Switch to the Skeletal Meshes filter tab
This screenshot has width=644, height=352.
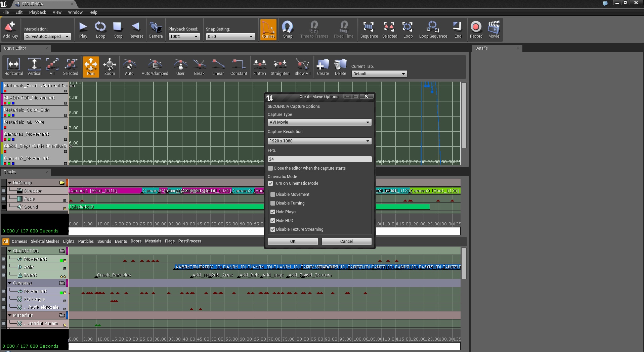[x=45, y=241]
